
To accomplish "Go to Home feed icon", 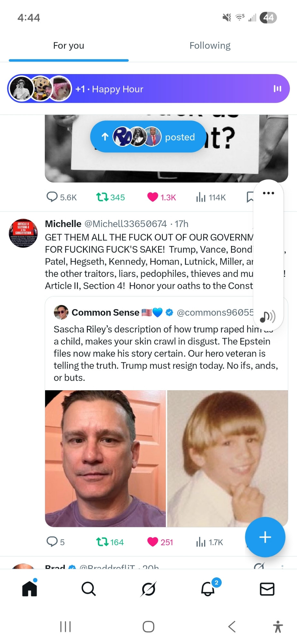I will pos(30,589).
